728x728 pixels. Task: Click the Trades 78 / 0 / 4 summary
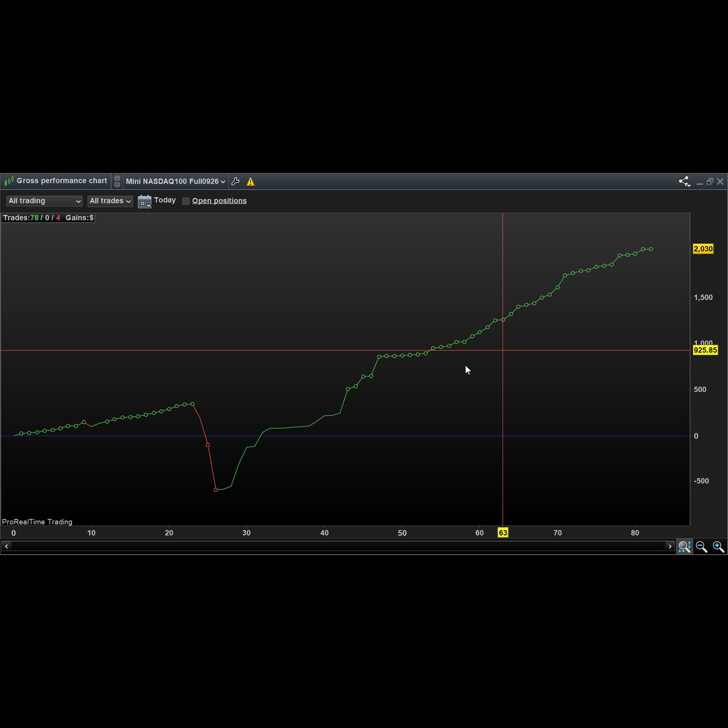click(x=32, y=218)
